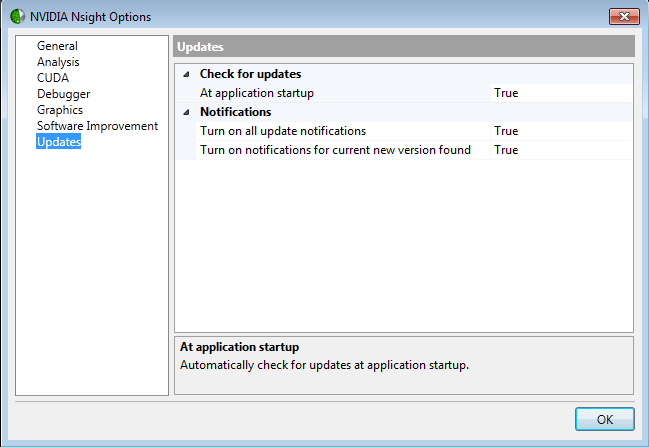Screen dimensions: 649x447
Task: Click the Updates page header bar
Action: tap(404, 46)
